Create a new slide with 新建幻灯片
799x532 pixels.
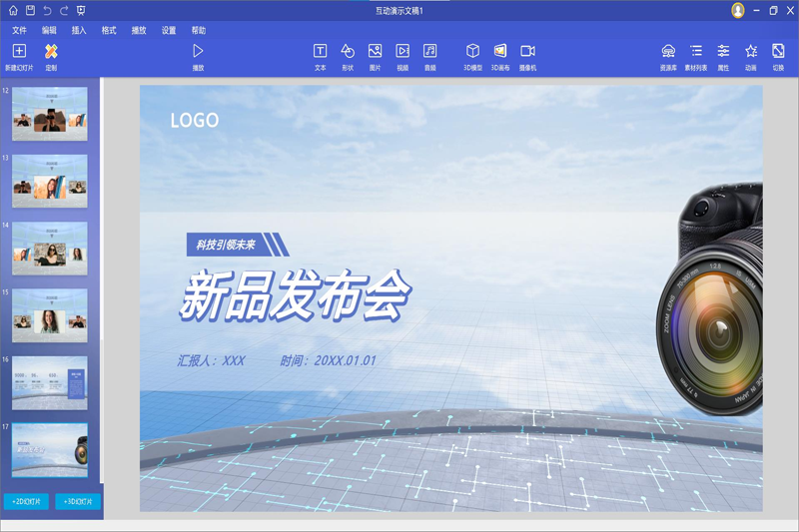click(x=19, y=57)
